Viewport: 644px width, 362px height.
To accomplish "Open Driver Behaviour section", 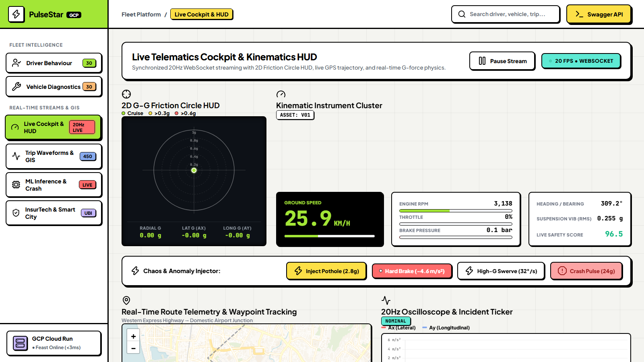I will pos(54,63).
